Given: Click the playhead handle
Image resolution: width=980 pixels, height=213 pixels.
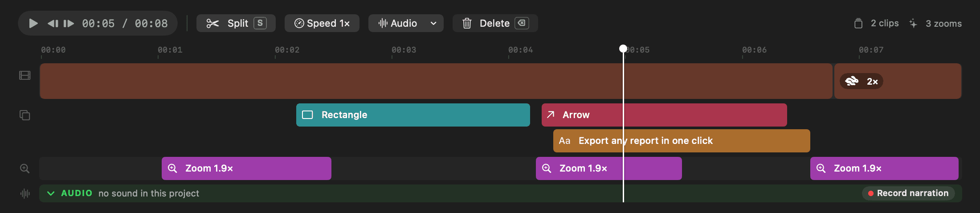Looking at the screenshot, I should pos(623,49).
